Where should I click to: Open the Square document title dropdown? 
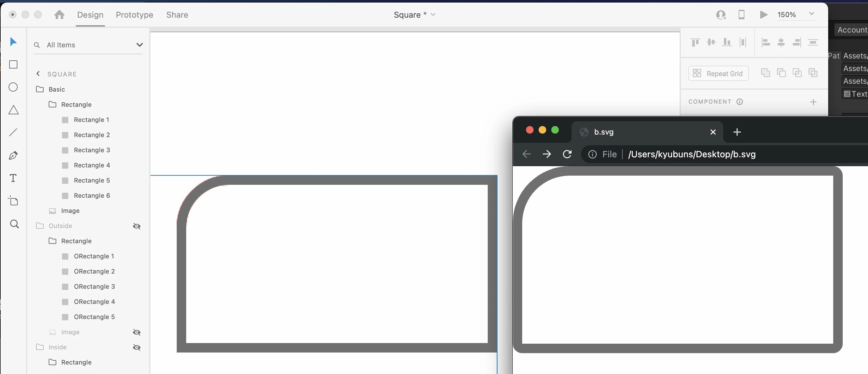pyautogui.click(x=433, y=15)
